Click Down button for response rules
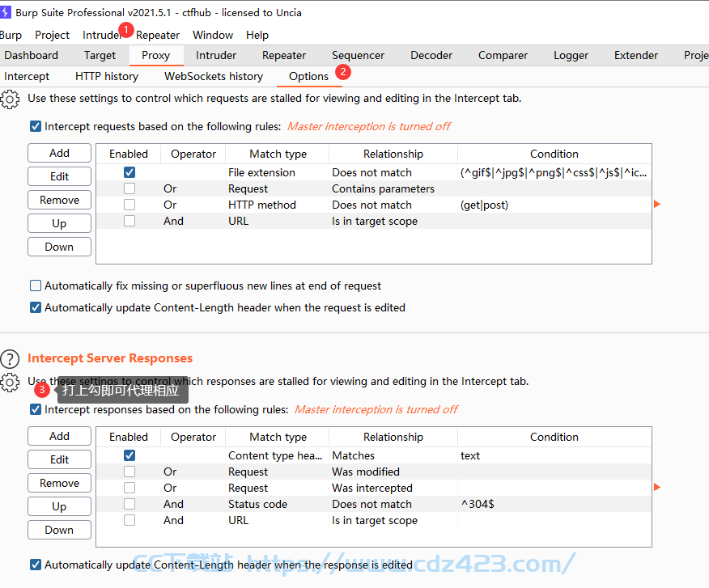709x588 pixels. point(59,530)
